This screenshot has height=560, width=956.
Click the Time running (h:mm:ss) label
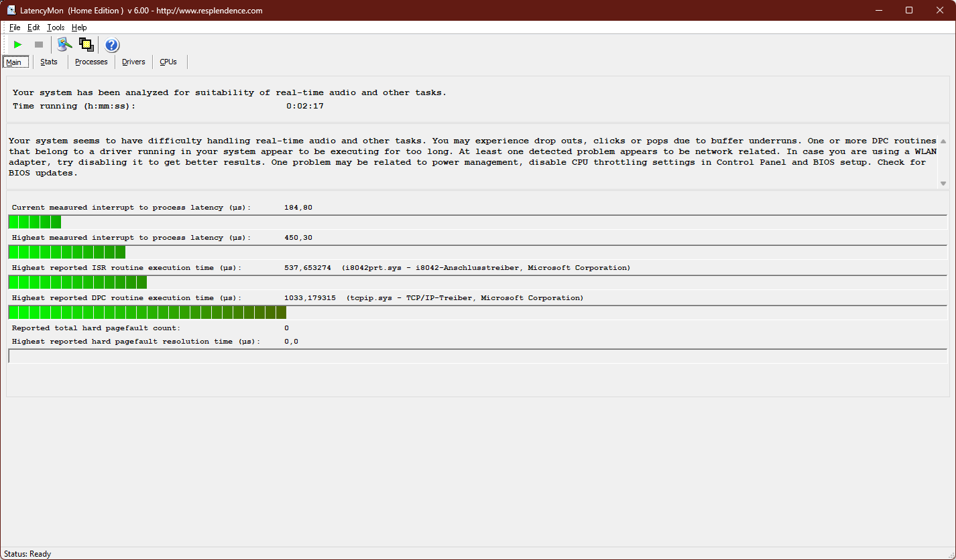point(74,106)
